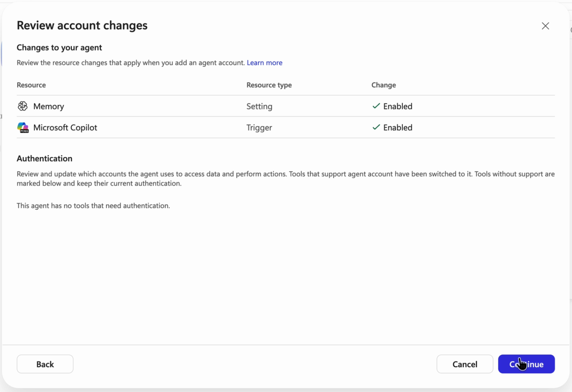Image resolution: width=572 pixels, height=392 pixels.
Task: Go back with the Back button
Action: coord(45,364)
